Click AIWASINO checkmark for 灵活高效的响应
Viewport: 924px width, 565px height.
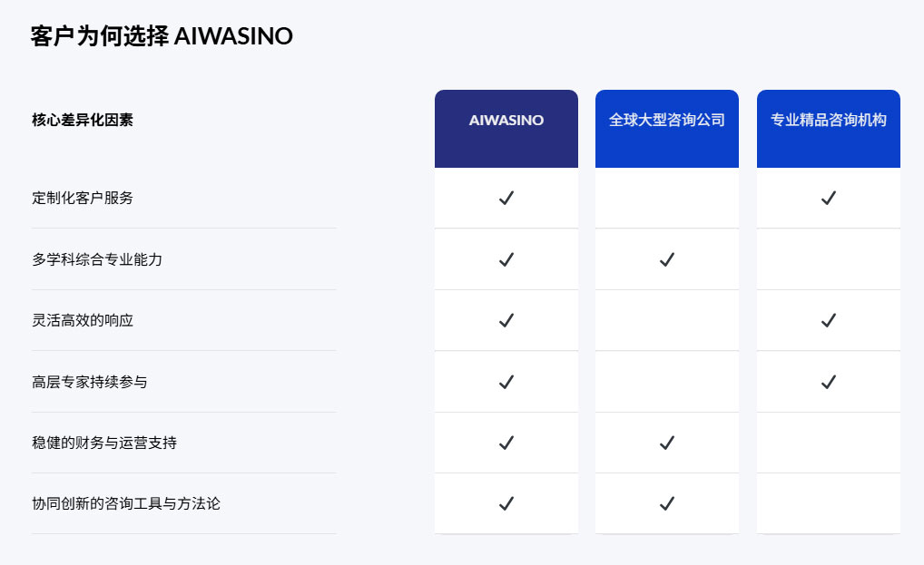[506, 320]
